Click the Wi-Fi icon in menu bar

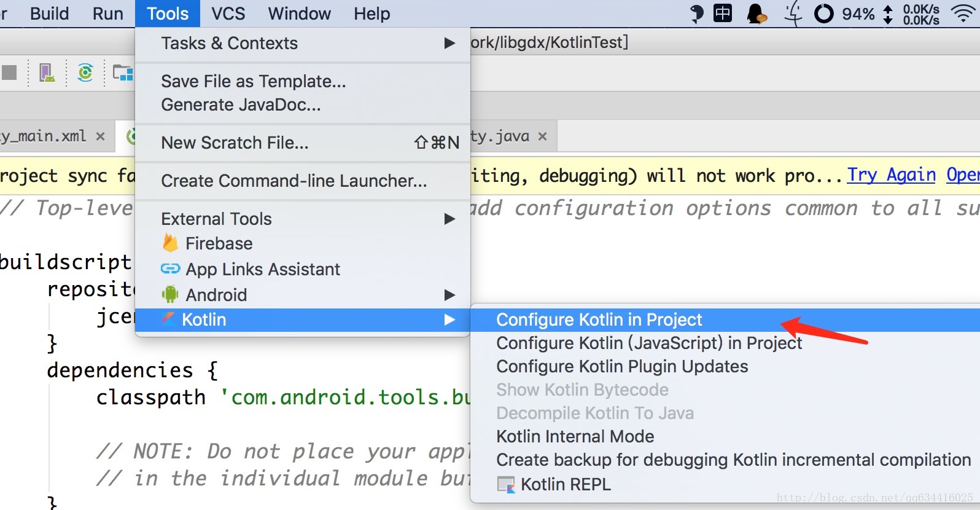(963, 13)
